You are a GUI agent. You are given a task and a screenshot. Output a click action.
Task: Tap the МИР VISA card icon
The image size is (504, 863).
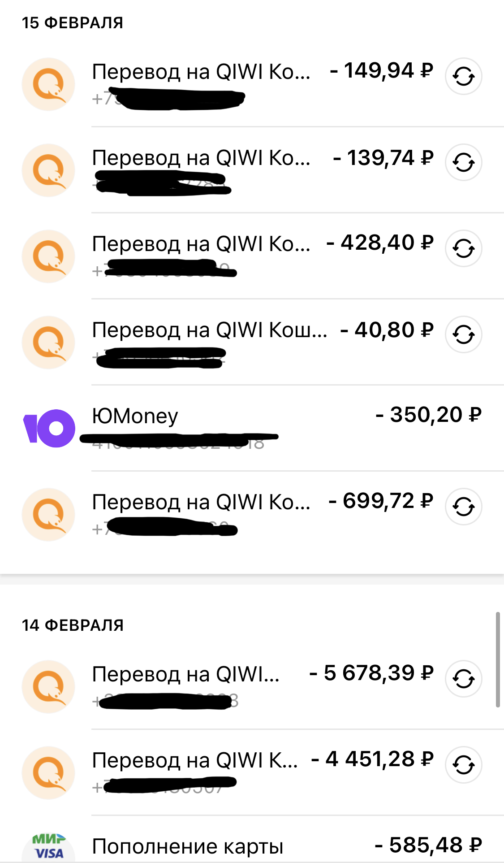coord(48,846)
